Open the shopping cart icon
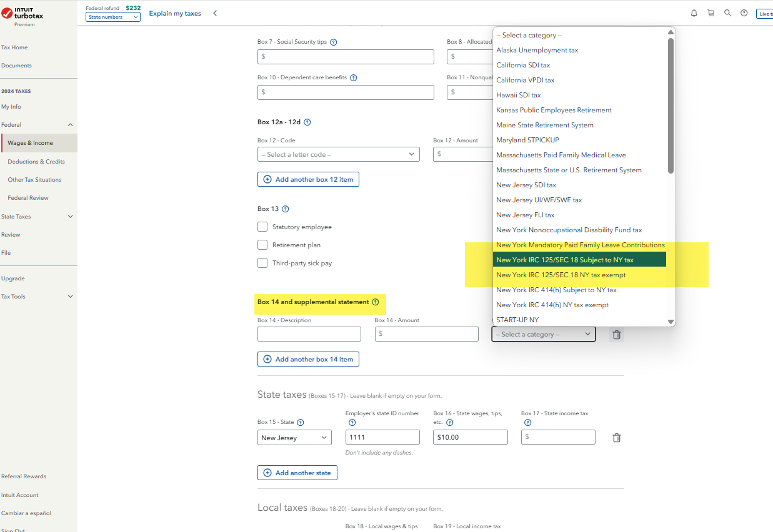Screen dimensions: 773x532 (711, 13)
